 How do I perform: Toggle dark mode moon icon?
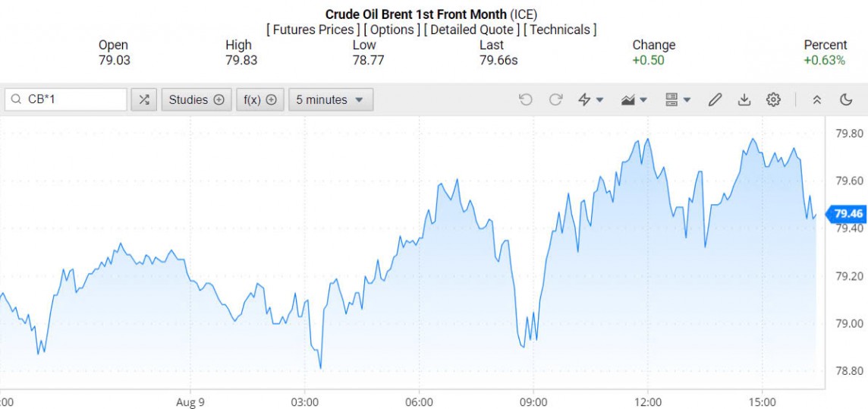coord(847,99)
